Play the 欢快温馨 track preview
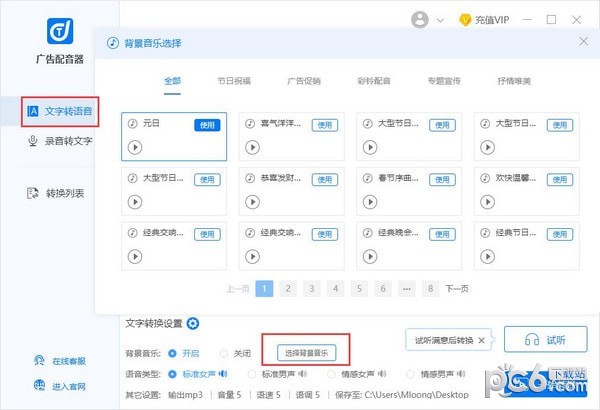This screenshot has width=600, height=410. (x=488, y=202)
